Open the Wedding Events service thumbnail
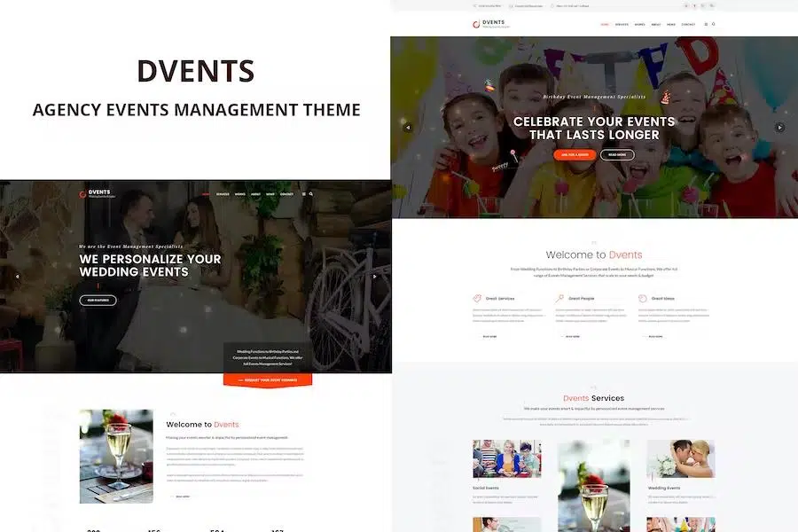 point(680,459)
